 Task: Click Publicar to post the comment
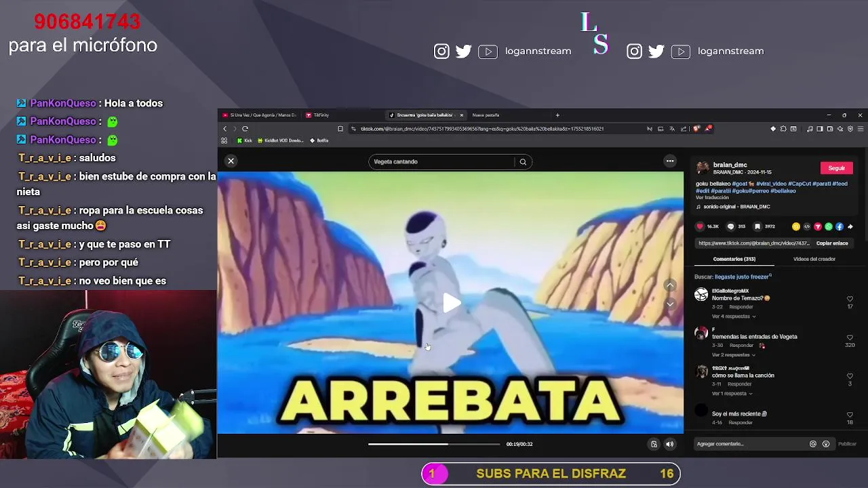(847, 444)
